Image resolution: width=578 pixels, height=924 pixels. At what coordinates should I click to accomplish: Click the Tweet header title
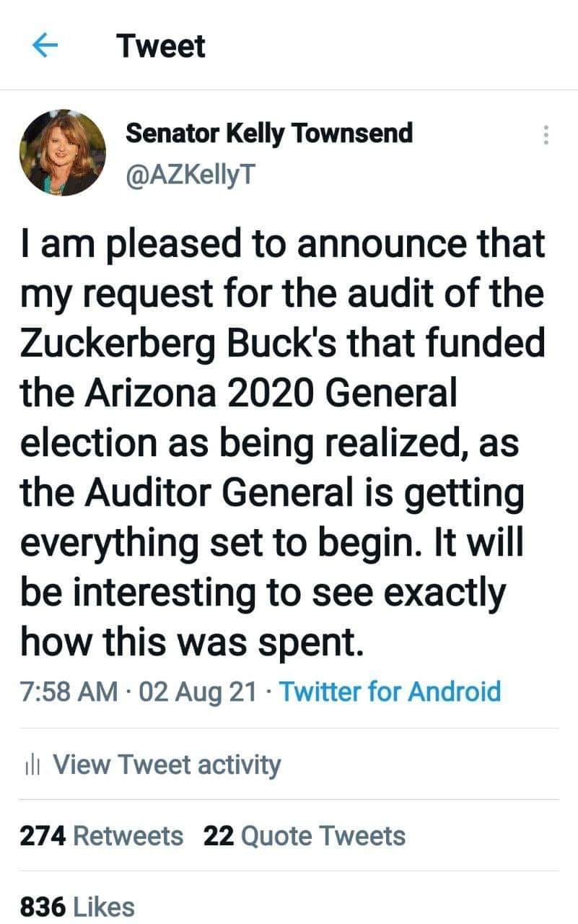[161, 46]
